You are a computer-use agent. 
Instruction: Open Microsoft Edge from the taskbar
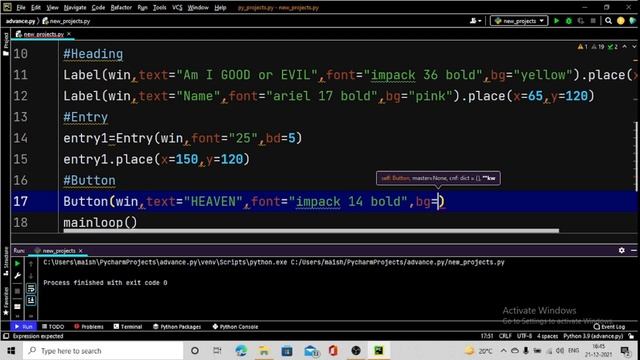(x=241, y=350)
